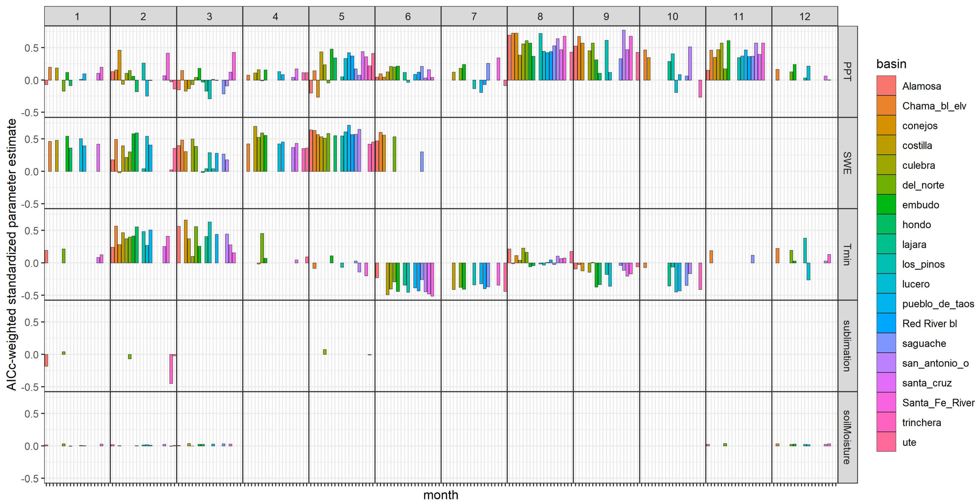Click the PPT row strip label
Image resolution: width=980 pixels, height=504 pixels.
[x=847, y=72]
